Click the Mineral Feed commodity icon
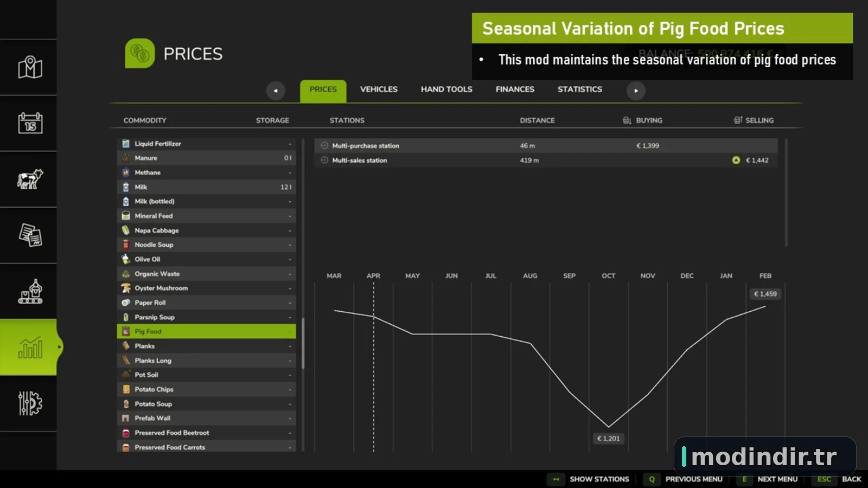Viewport: 868px width, 488px height. (x=126, y=216)
